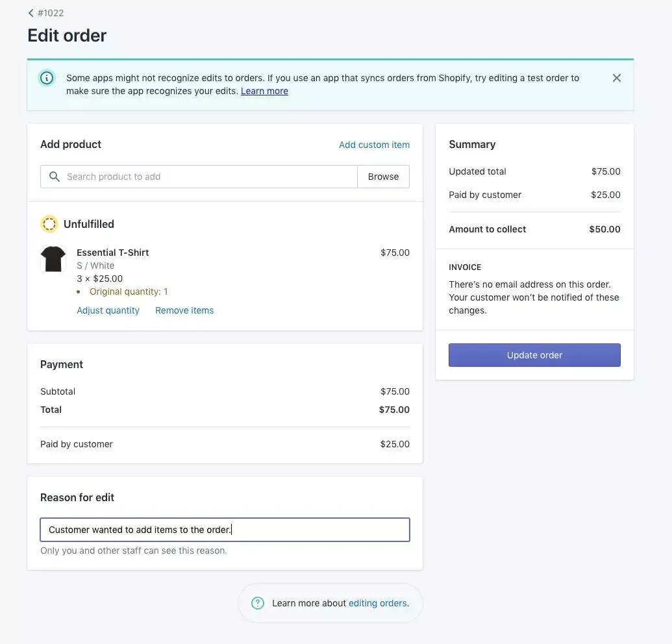The width and height of the screenshot is (672, 644).
Task: Open the Browse products button
Action: pos(383,177)
